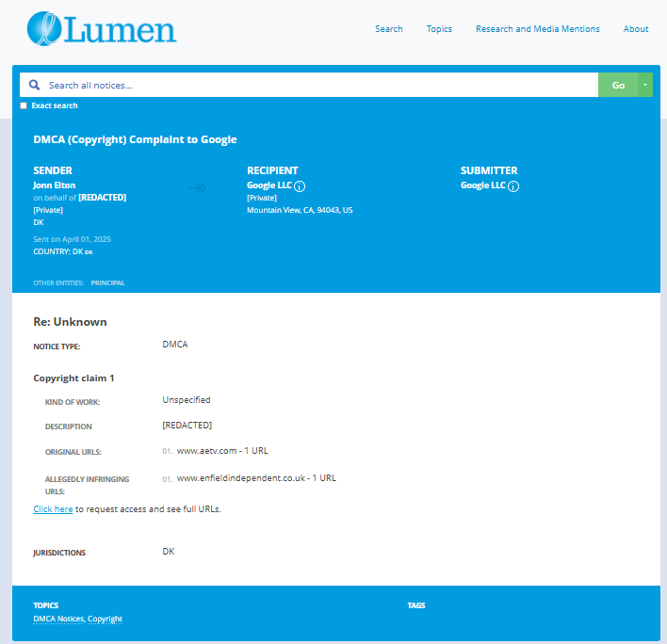Click the 'Re: Unknown' heading
The height and width of the screenshot is (644, 667).
coord(71,322)
